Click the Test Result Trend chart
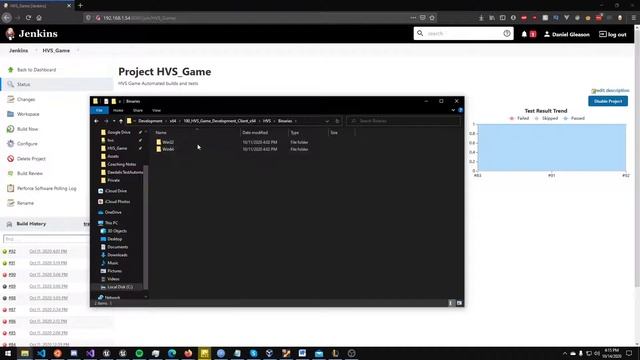Screen dimensions: 640x360 coord(551,147)
